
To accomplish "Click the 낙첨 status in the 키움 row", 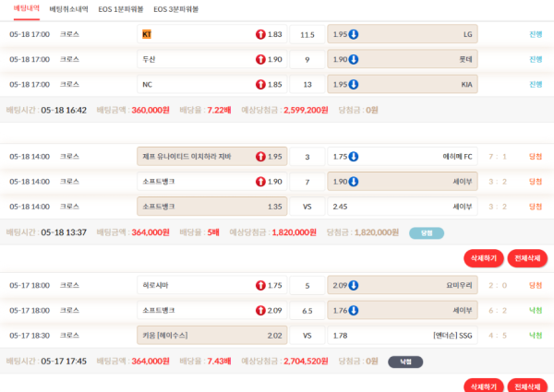I will (x=536, y=335).
